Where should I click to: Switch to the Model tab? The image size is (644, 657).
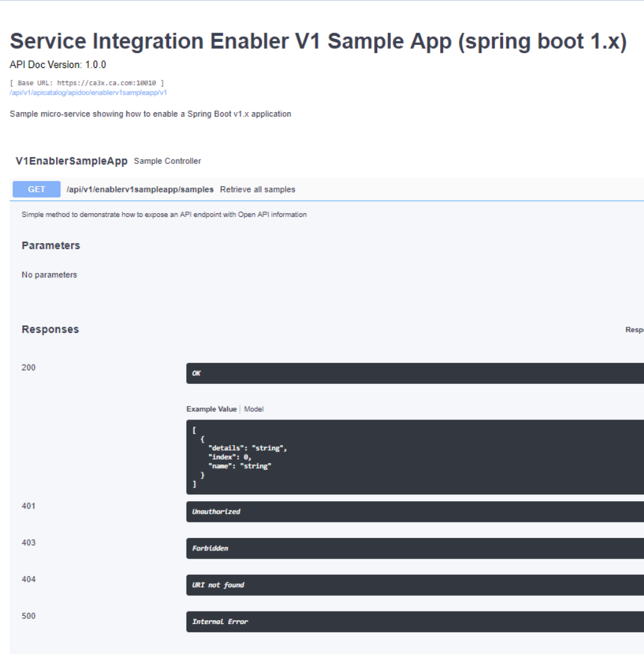pos(254,409)
